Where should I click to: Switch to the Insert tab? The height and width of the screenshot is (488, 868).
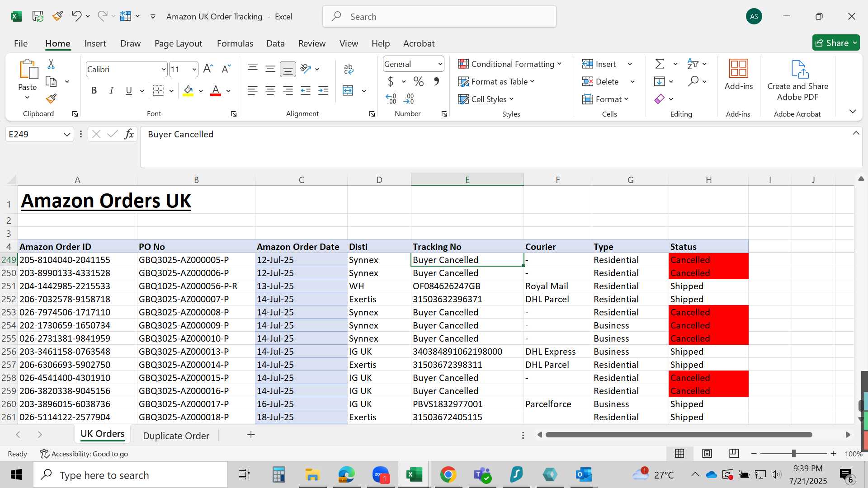pos(95,43)
